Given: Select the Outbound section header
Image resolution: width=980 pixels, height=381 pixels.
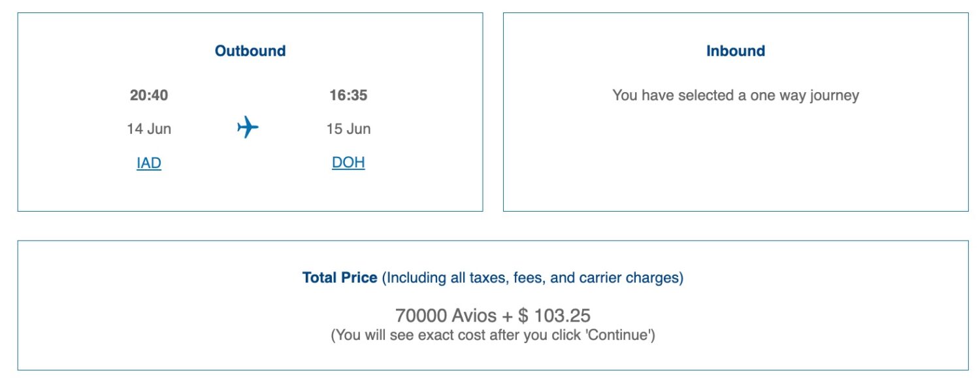Looking at the screenshot, I should tap(250, 50).
